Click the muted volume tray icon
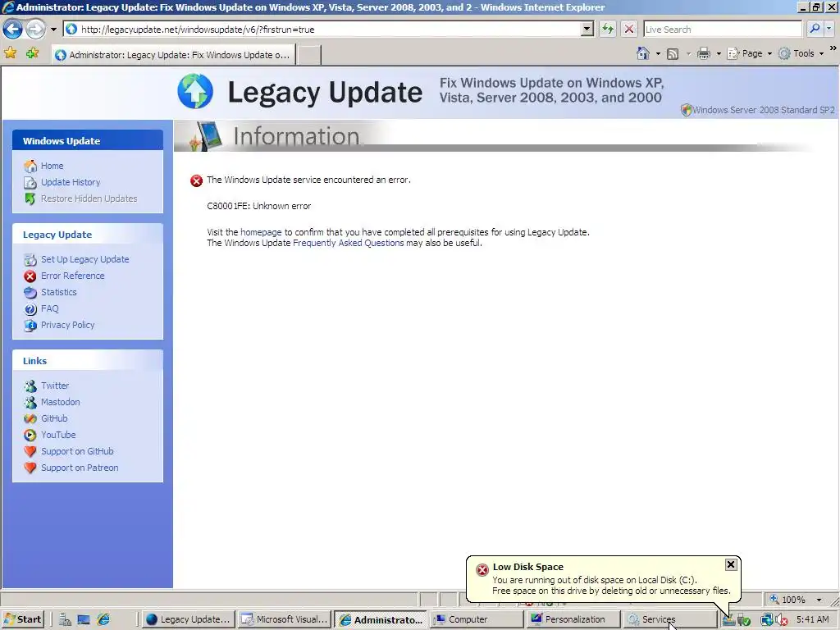Viewport: 840px width, 630px height. pyautogui.click(x=782, y=620)
